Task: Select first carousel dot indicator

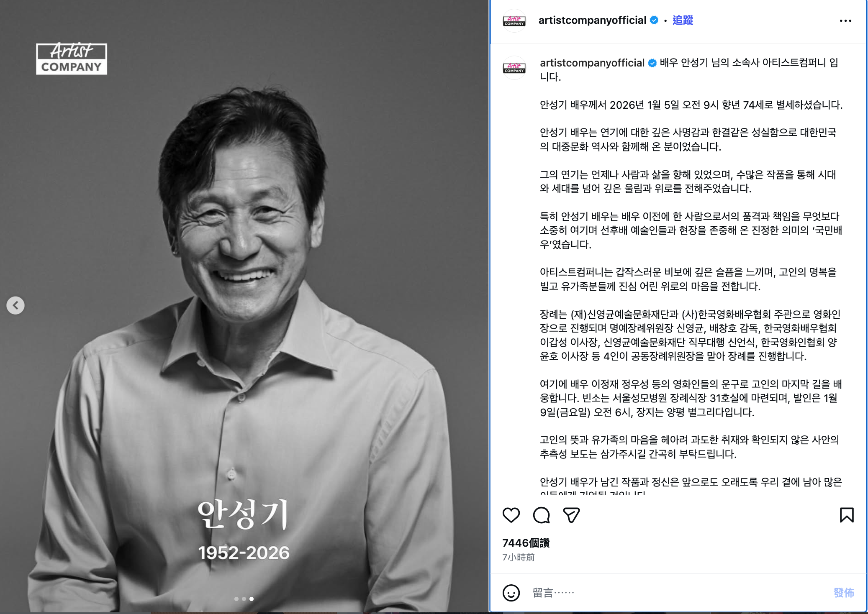Action: [236, 599]
